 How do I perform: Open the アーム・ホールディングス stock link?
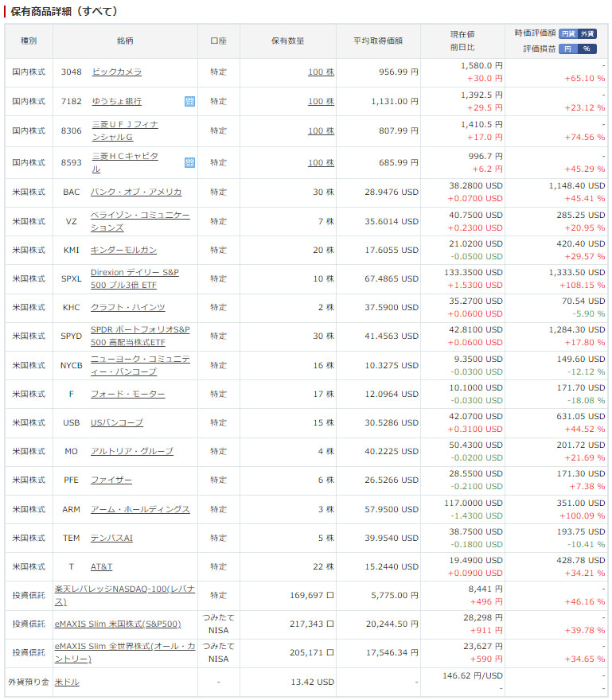click(x=140, y=509)
